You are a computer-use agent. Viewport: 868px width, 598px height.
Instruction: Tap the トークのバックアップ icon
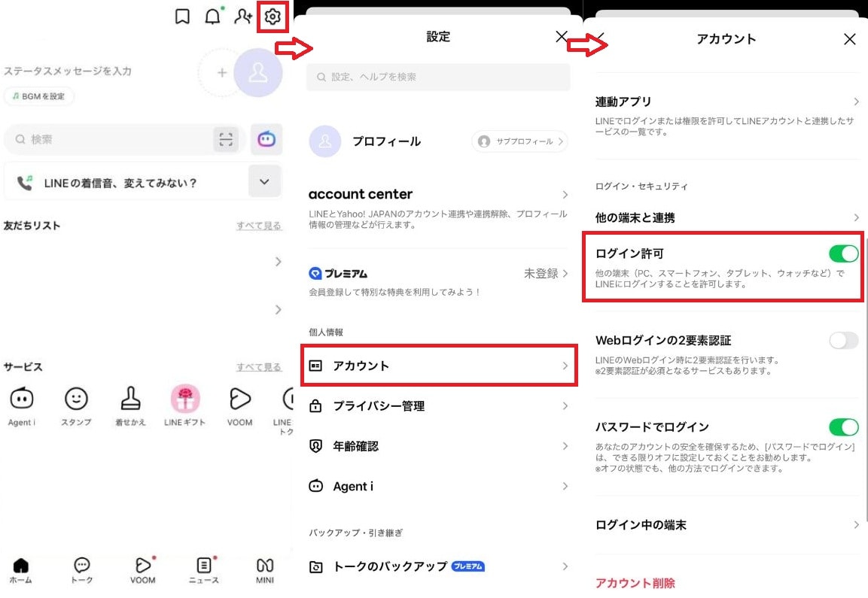pyautogui.click(x=315, y=566)
